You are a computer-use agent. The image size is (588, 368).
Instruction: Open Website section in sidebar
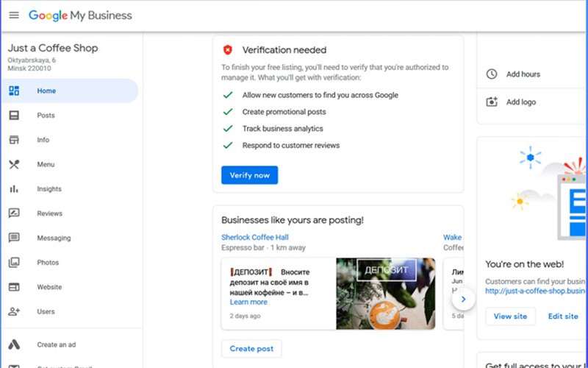(x=49, y=287)
